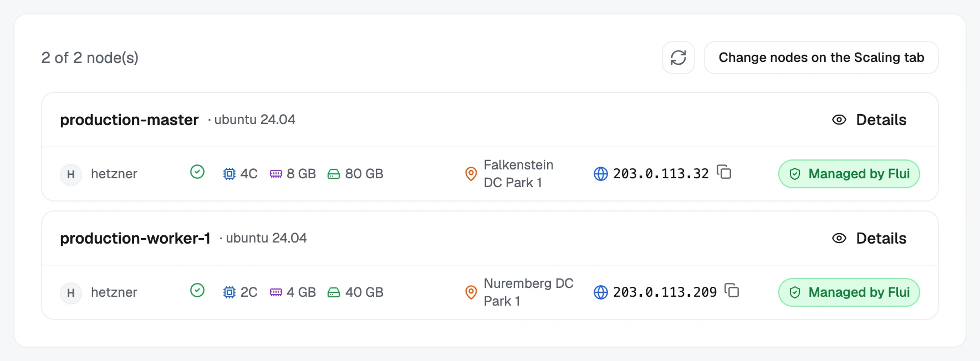Click the disk icon next to 40 GB
The height and width of the screenshot is (361, 980).
coord(334,293)
